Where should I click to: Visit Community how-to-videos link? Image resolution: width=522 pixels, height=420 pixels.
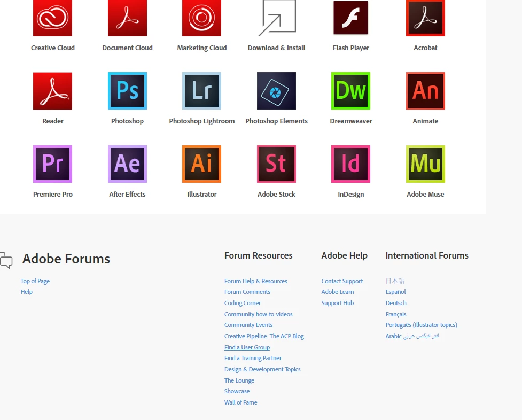coord(259,314)
